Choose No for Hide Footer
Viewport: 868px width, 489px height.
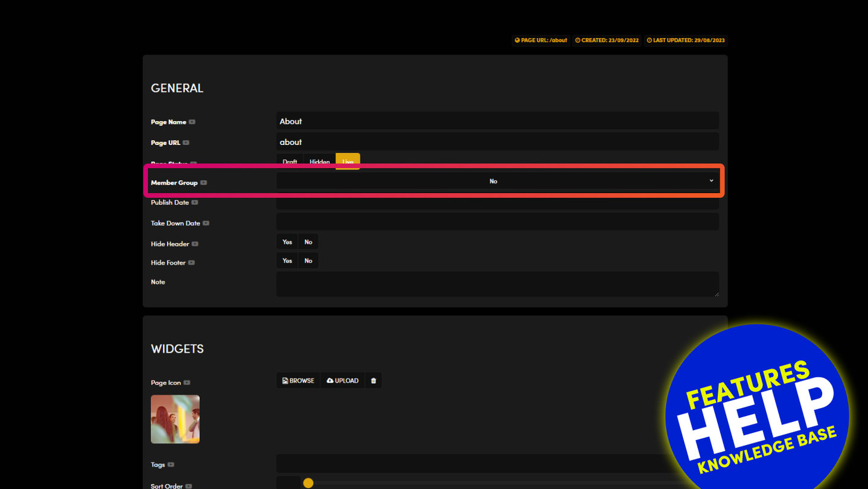308,261
